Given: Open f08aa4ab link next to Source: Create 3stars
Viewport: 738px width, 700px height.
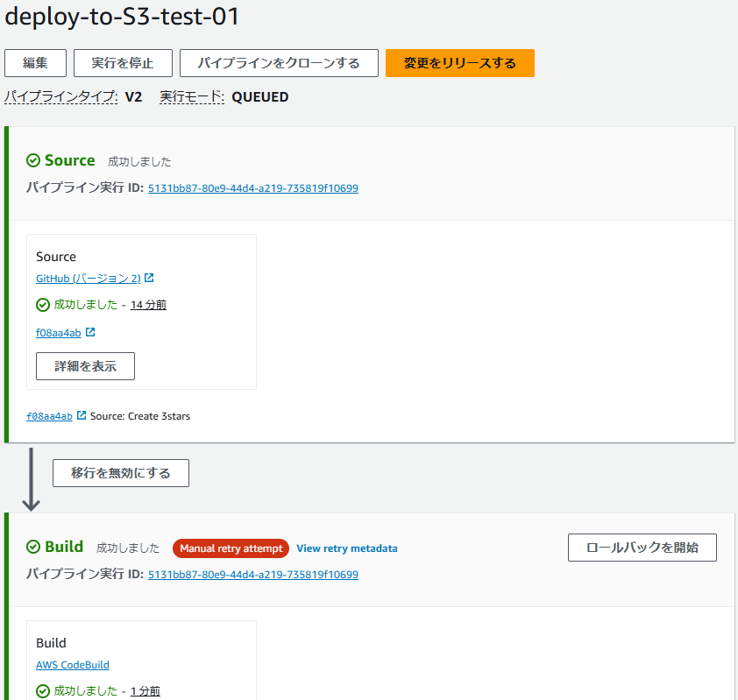Looking at the screenshot, I should coord(49,416).
